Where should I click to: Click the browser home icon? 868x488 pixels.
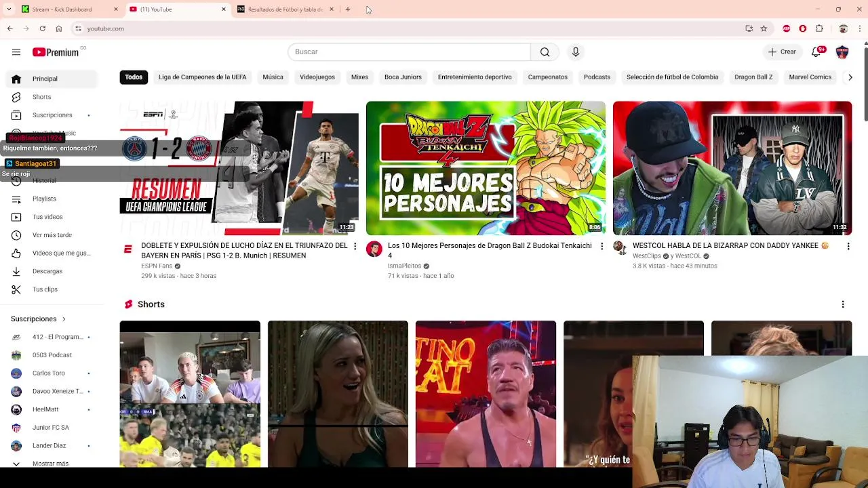tap(59, 28)
